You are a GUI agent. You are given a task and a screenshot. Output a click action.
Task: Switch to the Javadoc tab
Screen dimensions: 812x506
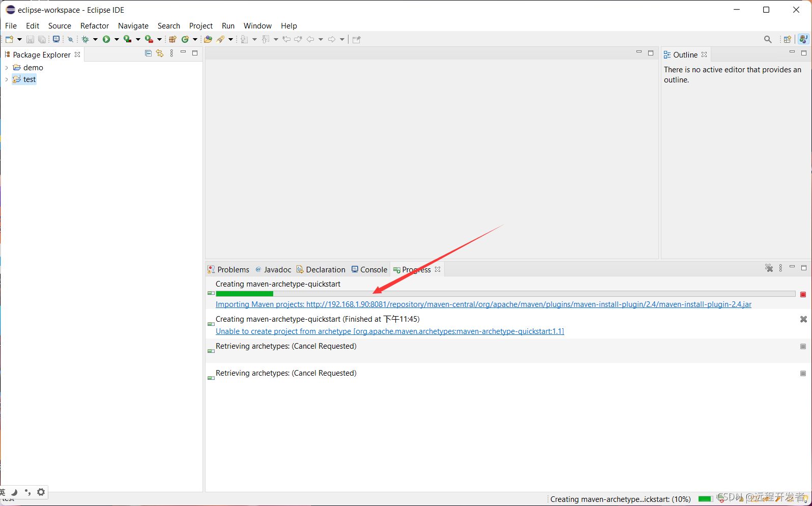click(273, 269)
